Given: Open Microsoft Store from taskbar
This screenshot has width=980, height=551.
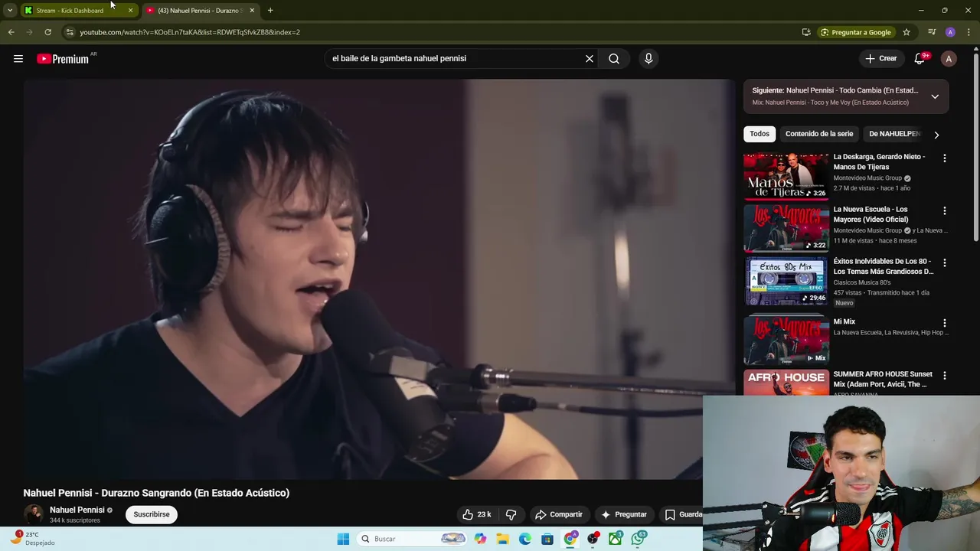Looking at the screenshot, I should tap(547, 539).
